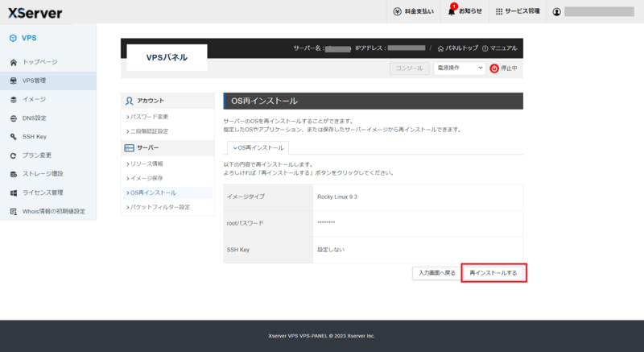Click the コンソール button
The image size is (644, 352).
click(x=410, y=68)
